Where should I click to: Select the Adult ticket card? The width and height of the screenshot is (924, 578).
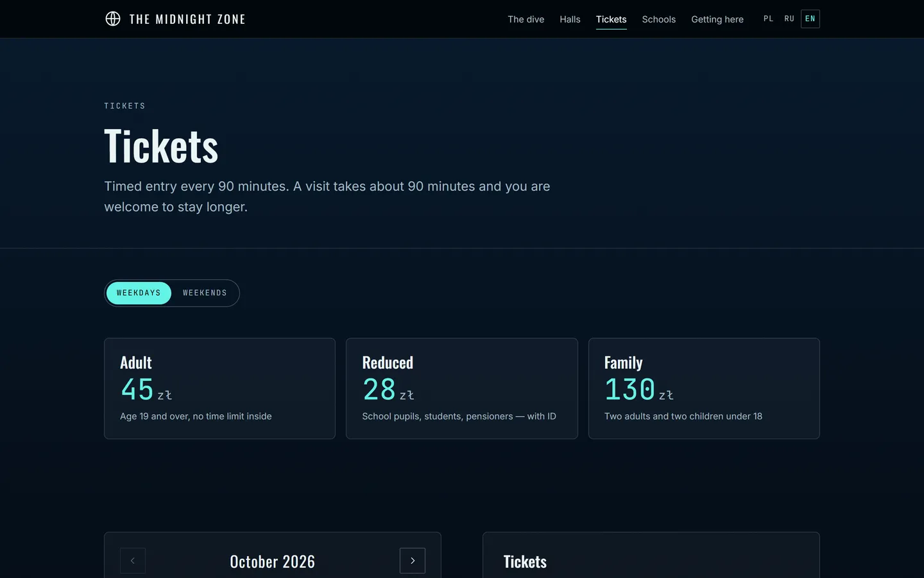point(219,389)
